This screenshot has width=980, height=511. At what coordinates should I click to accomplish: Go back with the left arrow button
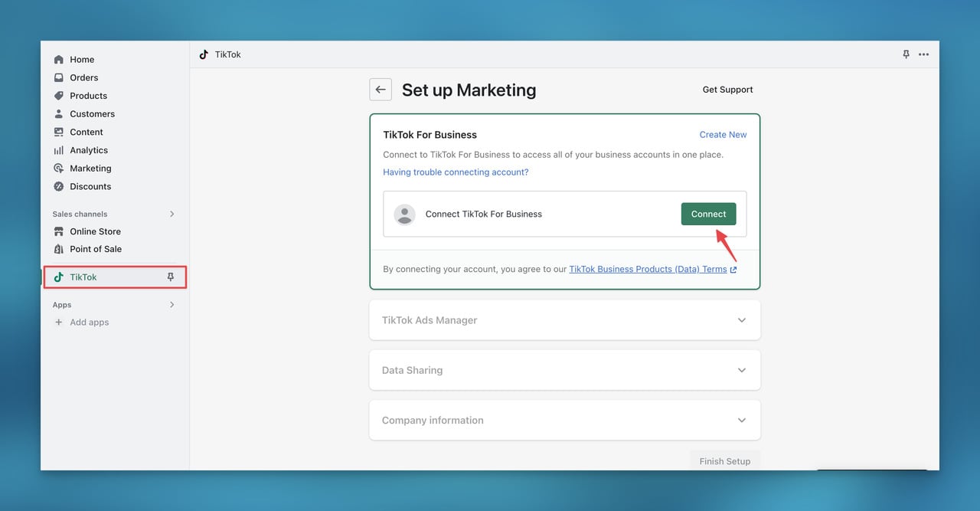pyautogui.click(x=381, y=90)
